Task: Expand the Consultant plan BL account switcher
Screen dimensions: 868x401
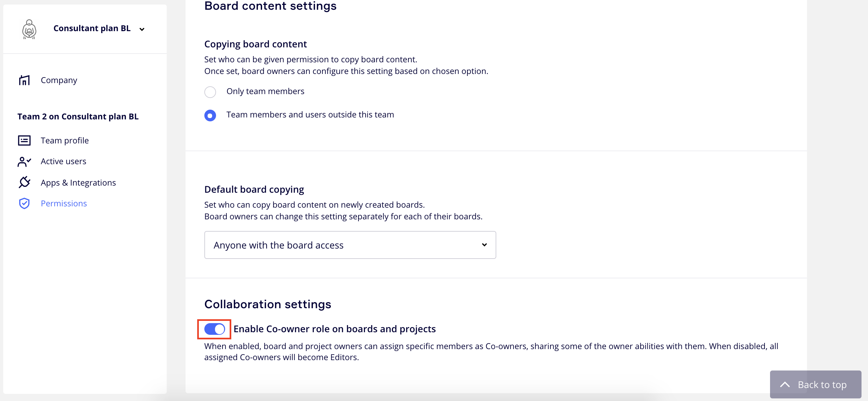Action: click(142, 29)
